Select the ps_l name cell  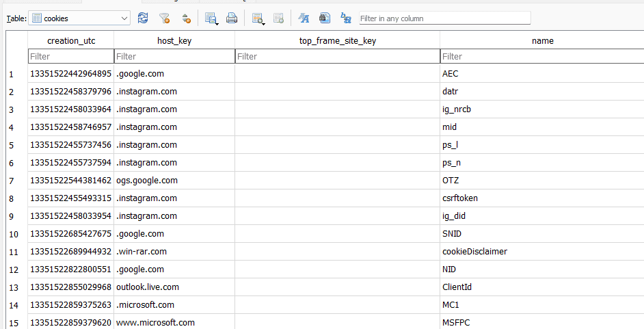(x=542, y=145)
